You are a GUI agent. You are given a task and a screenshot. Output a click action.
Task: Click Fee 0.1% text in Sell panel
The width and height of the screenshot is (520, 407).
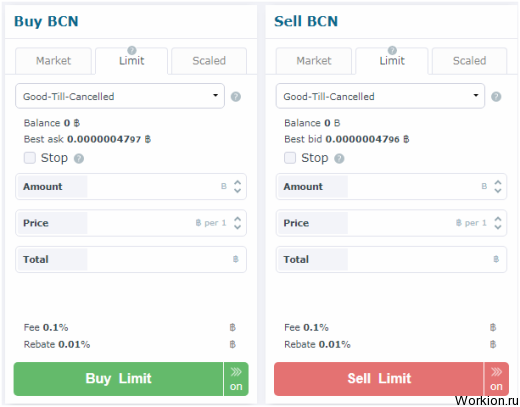point(306,328)
